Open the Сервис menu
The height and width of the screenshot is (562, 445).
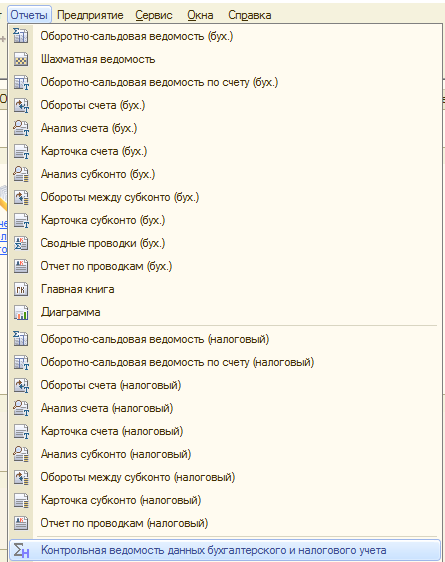154,15
